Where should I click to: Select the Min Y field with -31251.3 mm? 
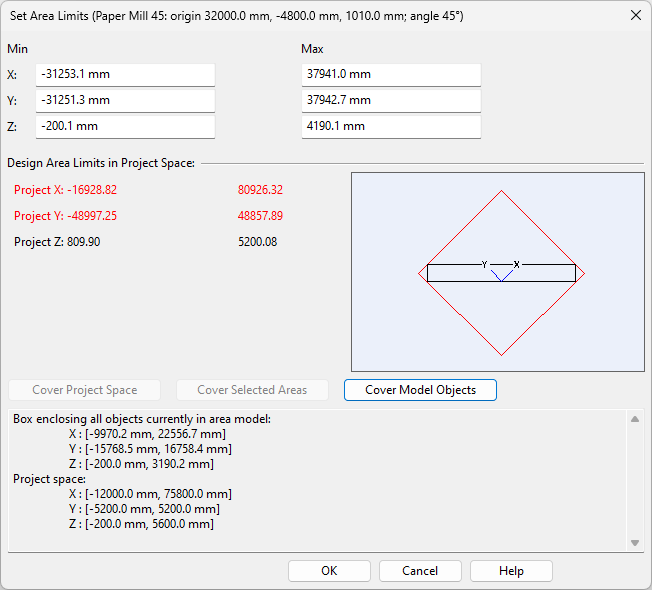[x=125, y=101]
